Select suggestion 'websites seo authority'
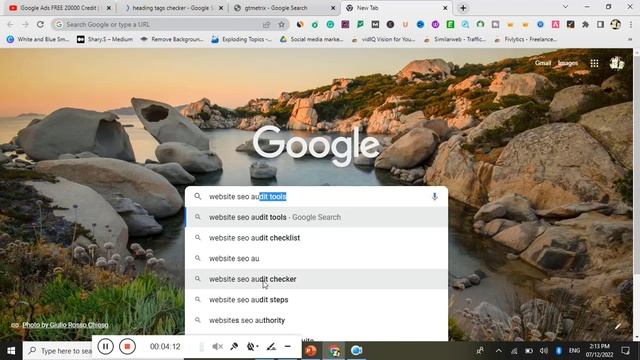 317,320
